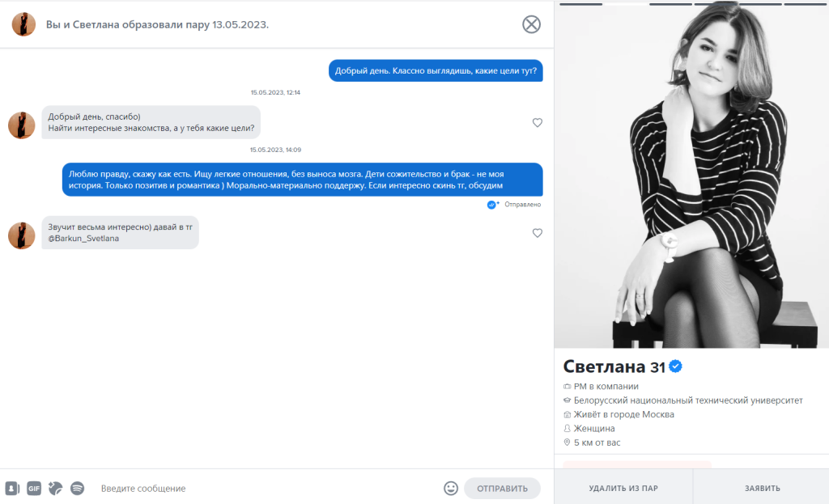Click the blue verified badge near Светлана 31
The height and width of the screenshot is (504, 829).
click(676, 366)
